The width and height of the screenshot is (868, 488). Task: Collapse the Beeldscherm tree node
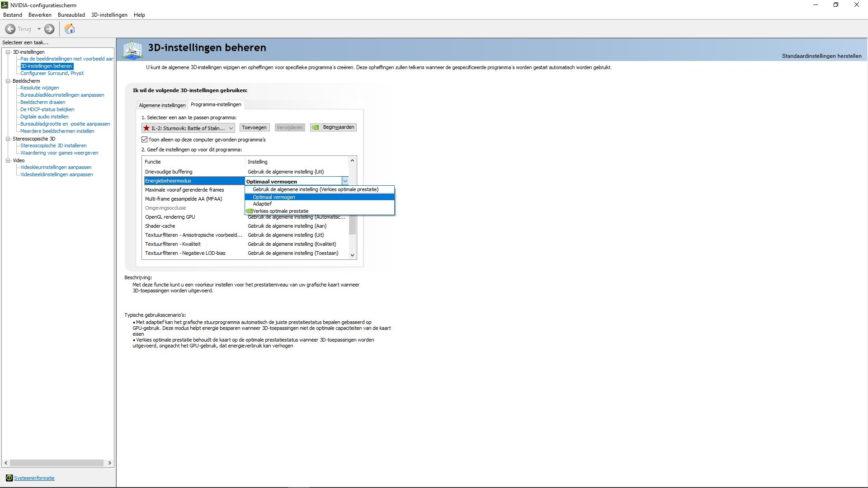tap(8, 81)
